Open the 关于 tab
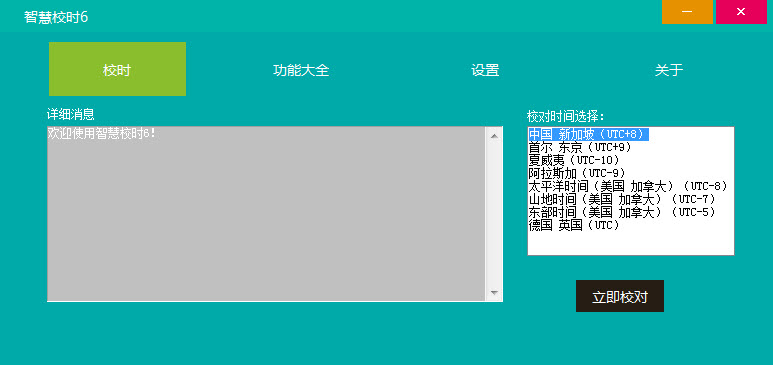Image resolution: width=773 pixels, height=365 pixels. click(x=669, y=71)
